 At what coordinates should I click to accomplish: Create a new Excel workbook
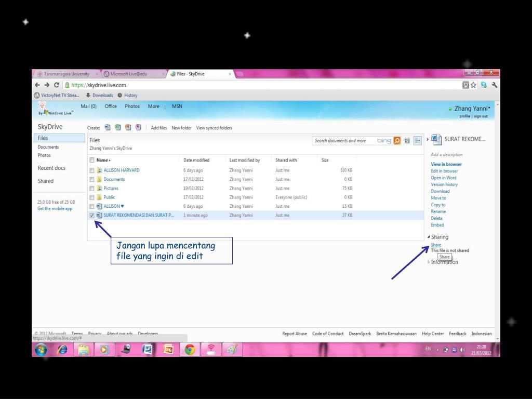117,128
